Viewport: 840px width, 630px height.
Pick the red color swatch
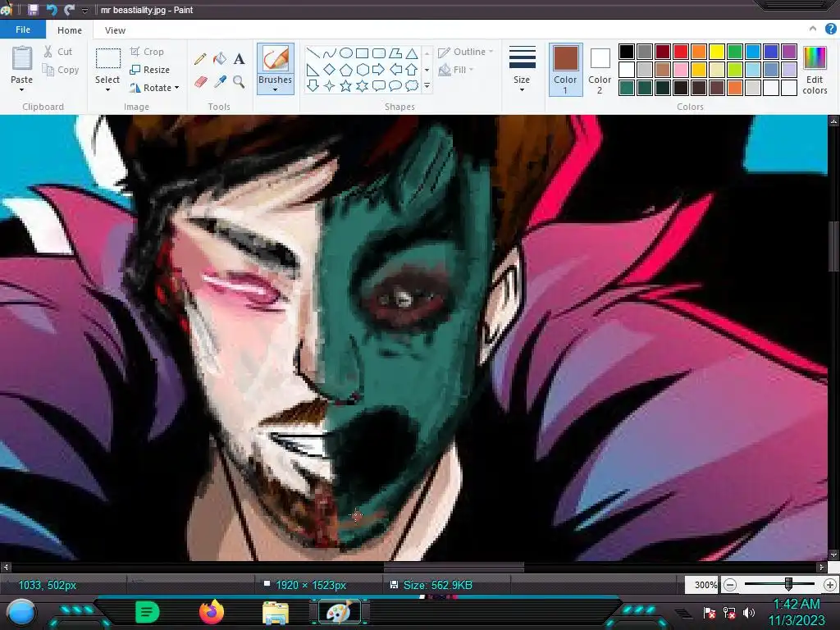tap(680, 52)
